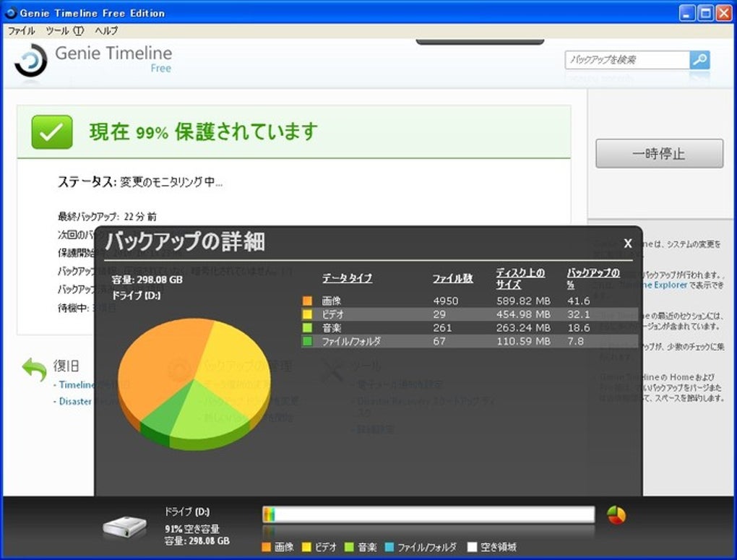Click the 現在 99% 保護されています banner text

pos(204,132)
